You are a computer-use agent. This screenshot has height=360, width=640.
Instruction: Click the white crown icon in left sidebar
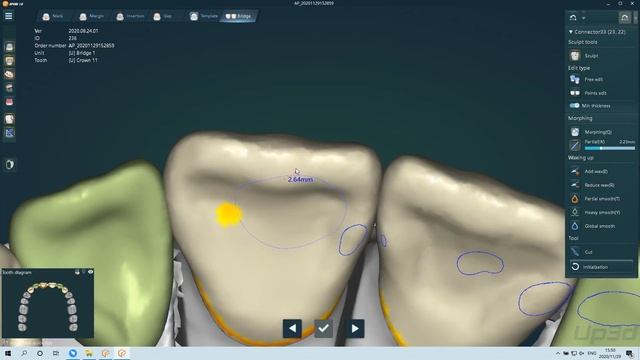[x=9, y=119]
